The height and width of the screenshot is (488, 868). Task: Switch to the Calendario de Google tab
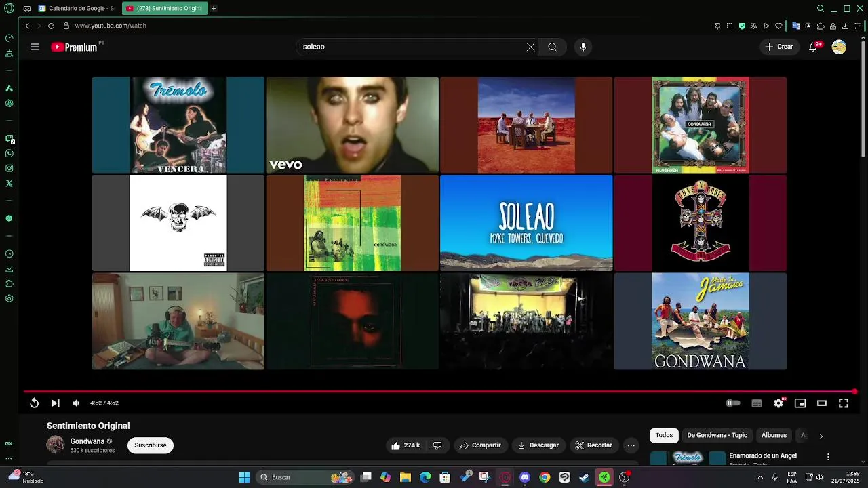tap(77, 9)
